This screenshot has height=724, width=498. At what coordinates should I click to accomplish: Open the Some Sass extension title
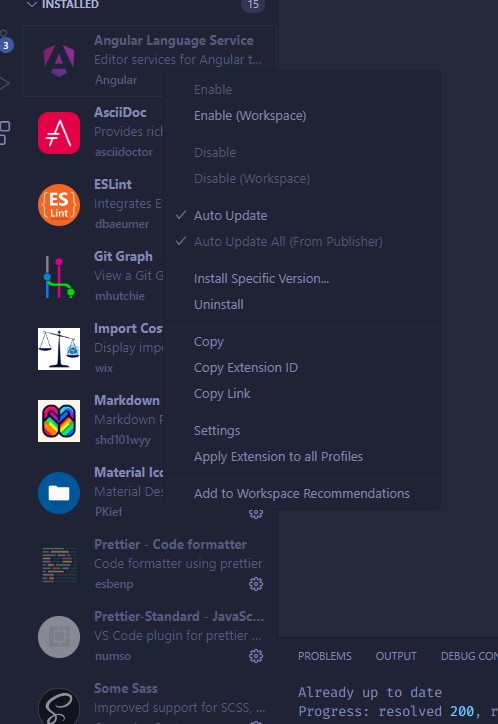click(x=126, y=688)
